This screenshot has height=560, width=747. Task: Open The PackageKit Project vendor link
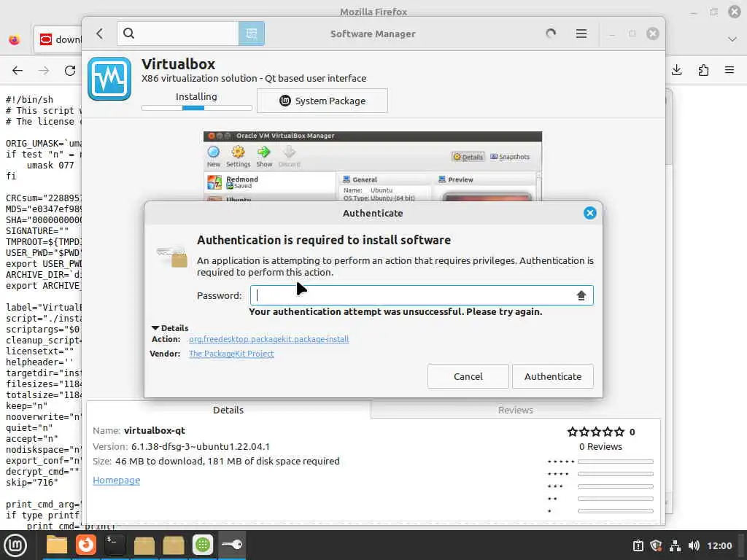231,354
